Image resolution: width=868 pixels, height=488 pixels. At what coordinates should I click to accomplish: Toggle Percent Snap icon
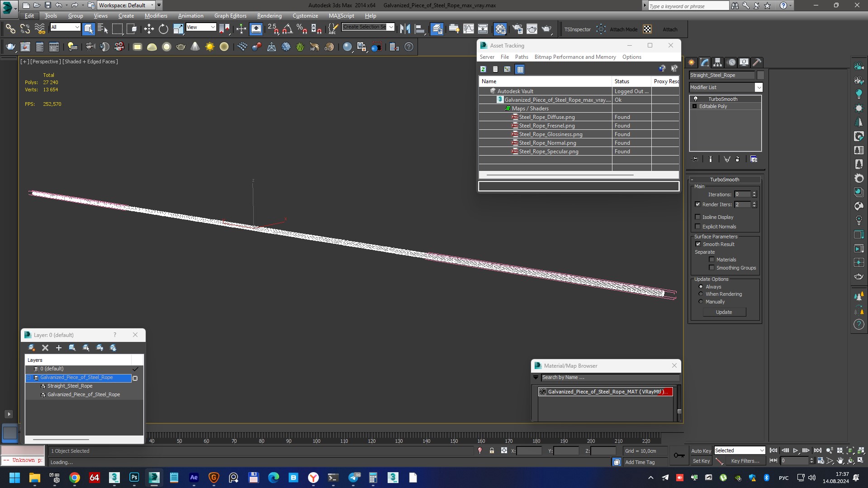tap(302, 29)
